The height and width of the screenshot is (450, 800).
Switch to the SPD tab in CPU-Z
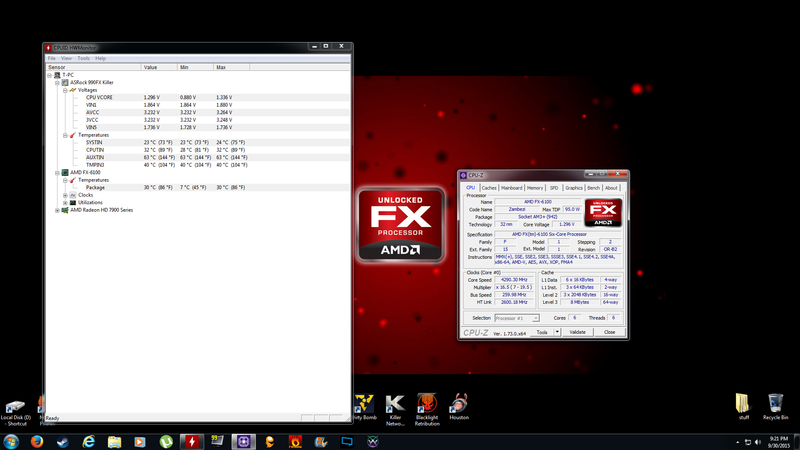(x=554, y=188)
